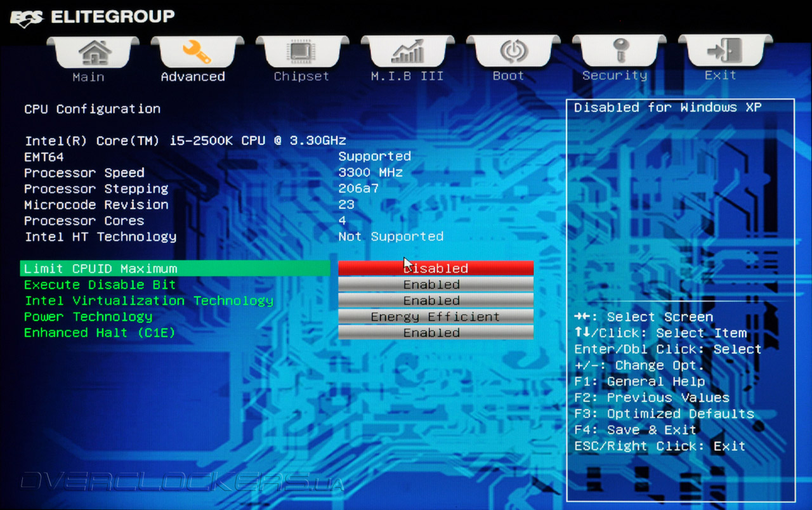The width and height of the screenshot is (812, 510).
Task: Click the F1: General Help hint
Action: coord(639,381)
